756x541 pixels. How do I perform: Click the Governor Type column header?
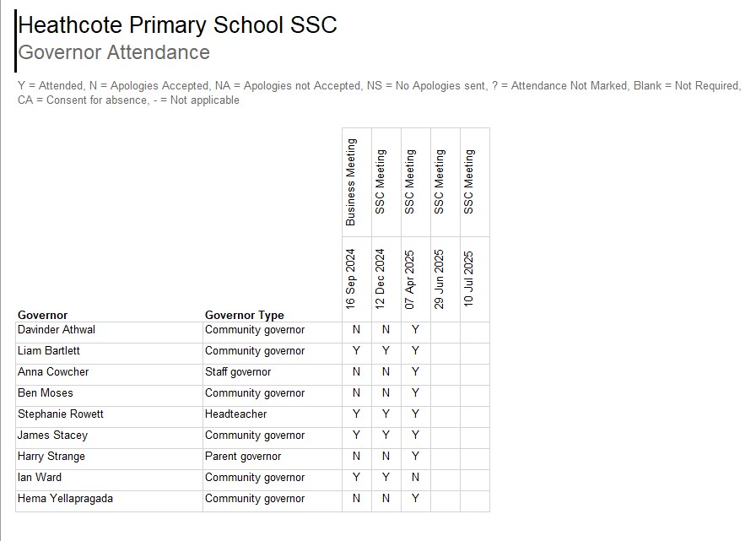pos(245,315)
